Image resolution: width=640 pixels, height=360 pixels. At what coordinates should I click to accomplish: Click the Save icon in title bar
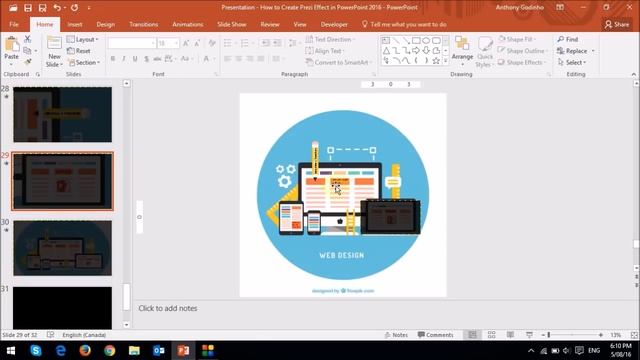click(x=28, y=8)
